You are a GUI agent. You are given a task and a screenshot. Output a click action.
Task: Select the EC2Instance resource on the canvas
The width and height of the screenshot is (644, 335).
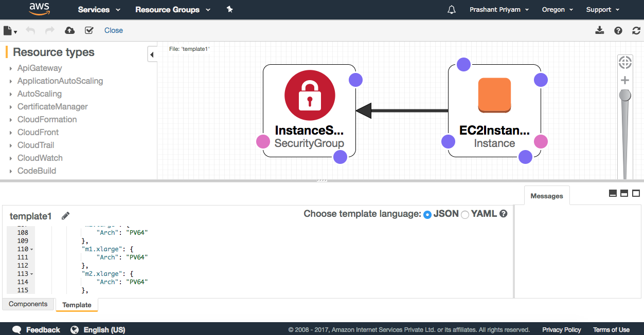[x=494, y=110]
